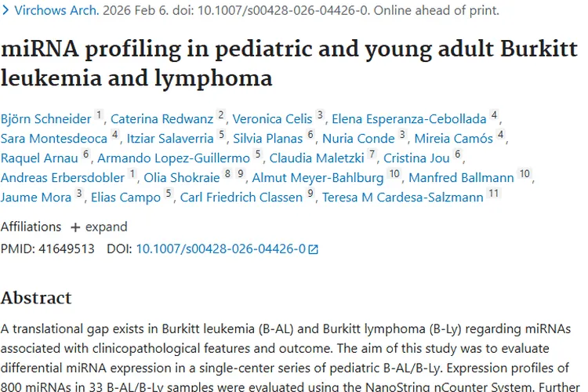
Task: Open DOI link 10.1007/s00428-026-04426-0
Action: [x=220, y=249]
